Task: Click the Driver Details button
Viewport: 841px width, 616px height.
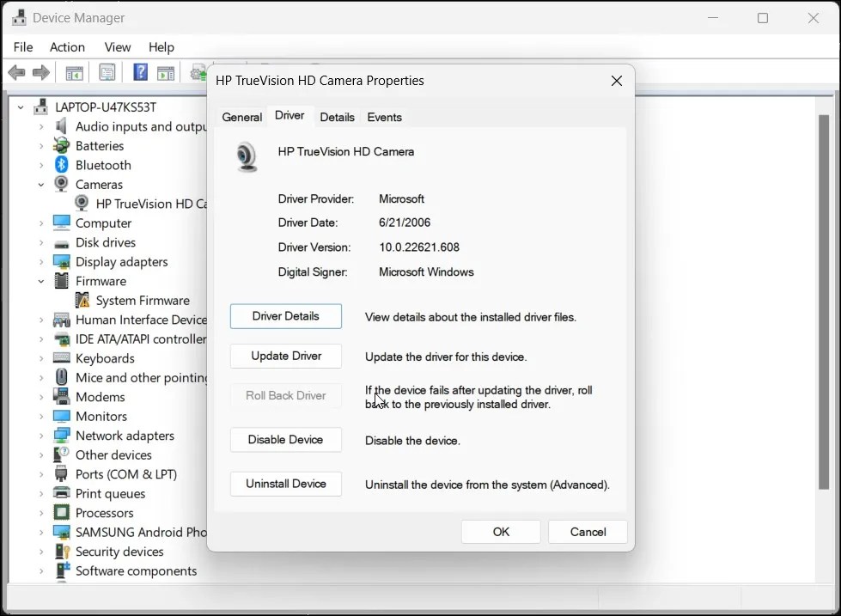Action: [x=285, y=316]
